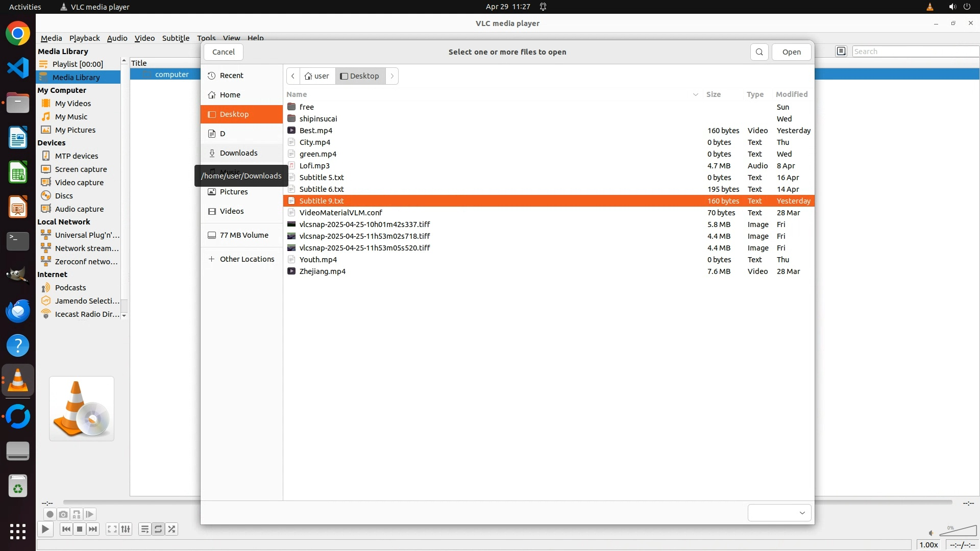Select the Zhejiang.mp4 file
The width and height of the screenshot is (980, 551).
click(x=323, y=271)
